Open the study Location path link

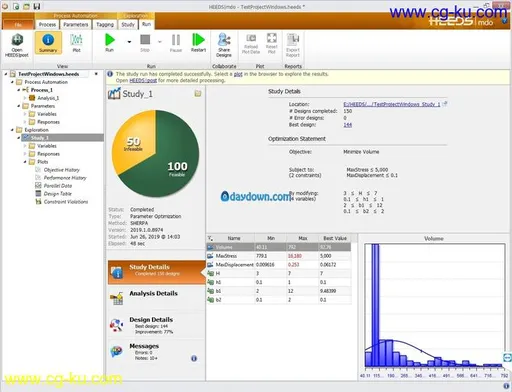tap(392, 104)
